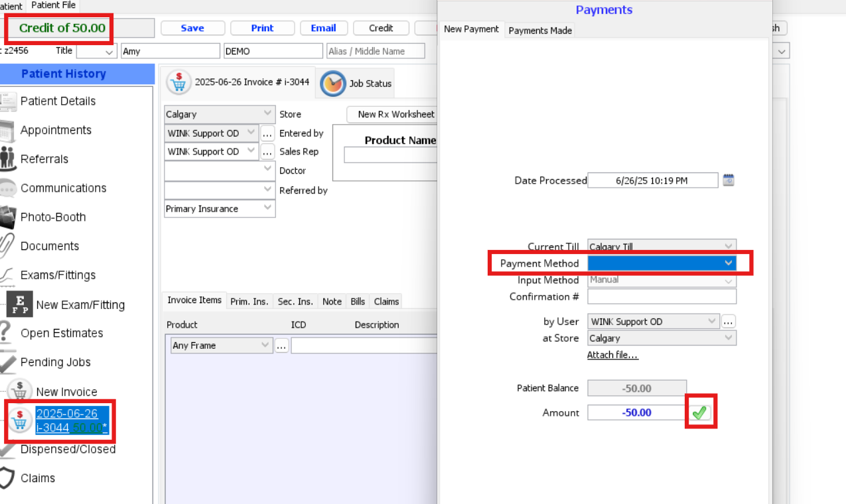
Task: Open the Sec. Ins. tab
Action: click(295, 302)
